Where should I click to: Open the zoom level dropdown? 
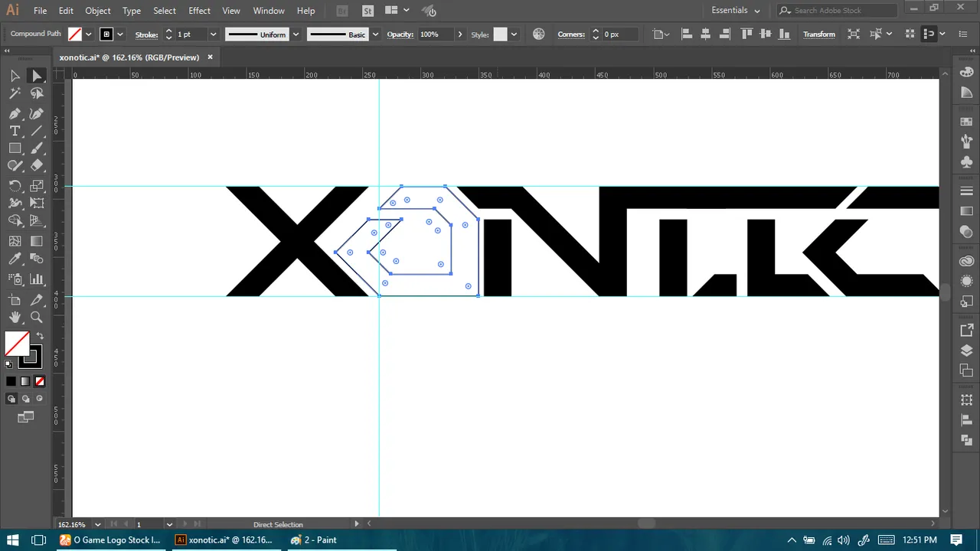tap(97, 525)
